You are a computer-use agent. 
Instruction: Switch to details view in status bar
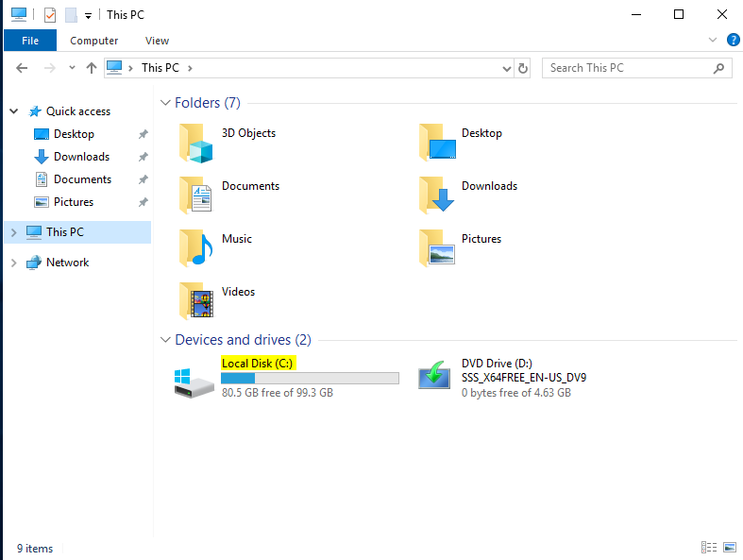(709, 547)
